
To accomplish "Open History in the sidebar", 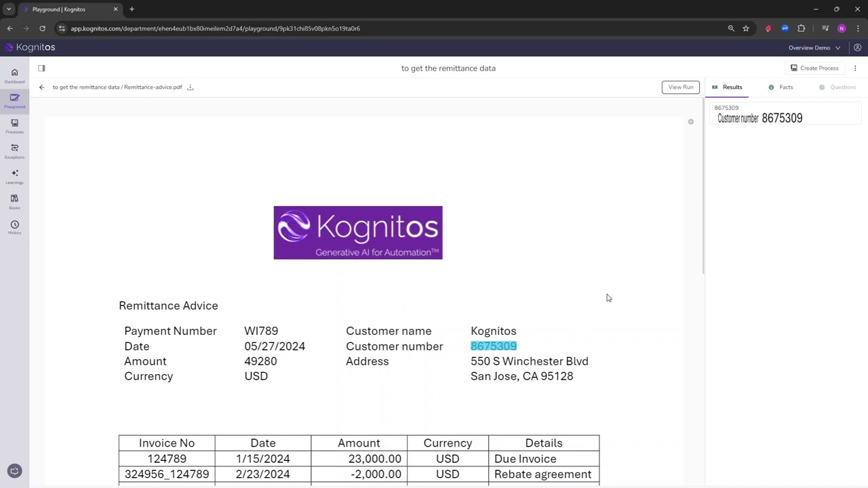I will coord(14,227).
